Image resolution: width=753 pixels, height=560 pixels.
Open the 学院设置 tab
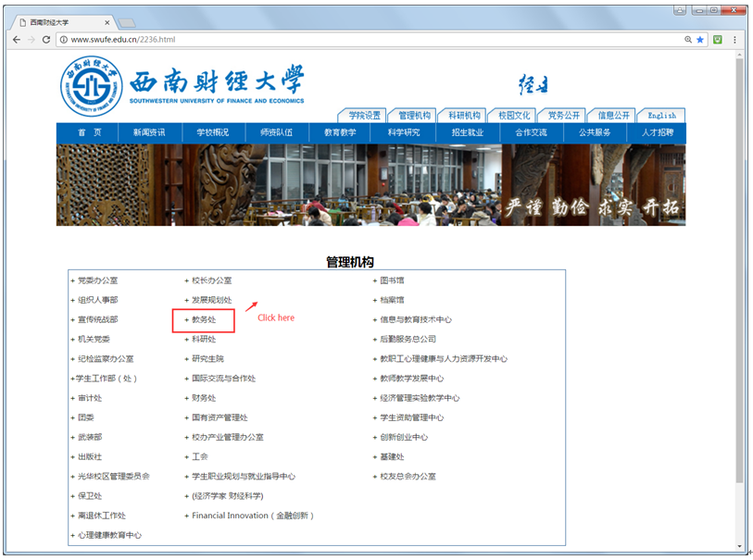(364, 116)
